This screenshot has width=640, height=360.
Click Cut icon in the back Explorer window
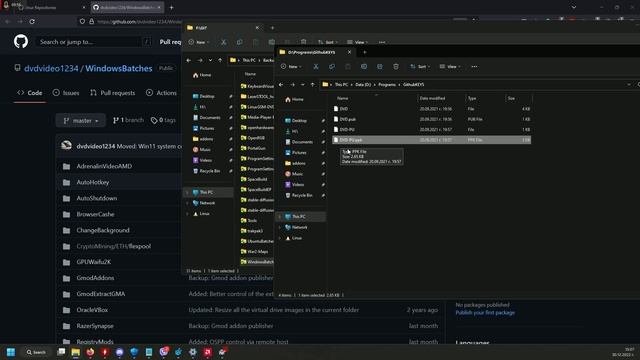point(223,42)
